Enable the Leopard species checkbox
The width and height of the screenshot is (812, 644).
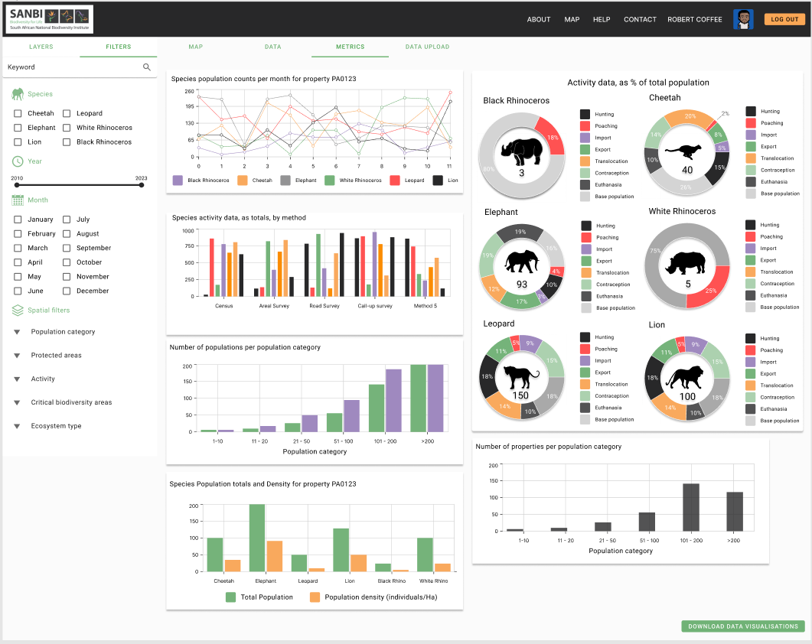pos(68,112)
